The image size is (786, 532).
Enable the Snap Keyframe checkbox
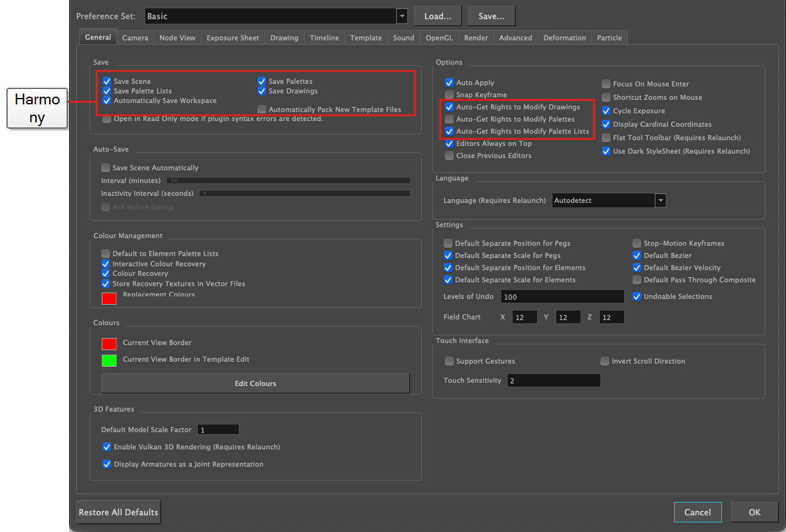pos(449,95)
